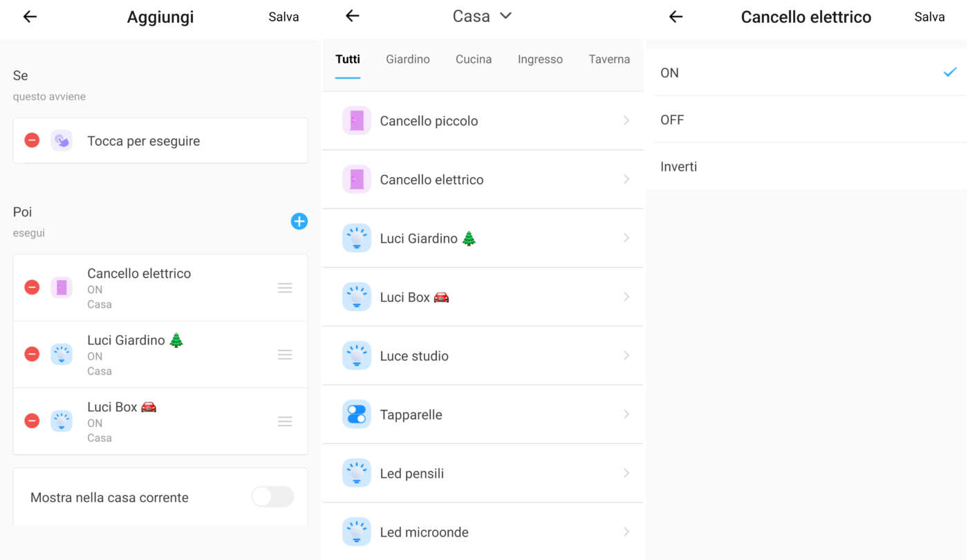Viewport: 968px width, 560px height.
Task: Tap the Tapparelle switch device icon
Action: click(357, 415)
